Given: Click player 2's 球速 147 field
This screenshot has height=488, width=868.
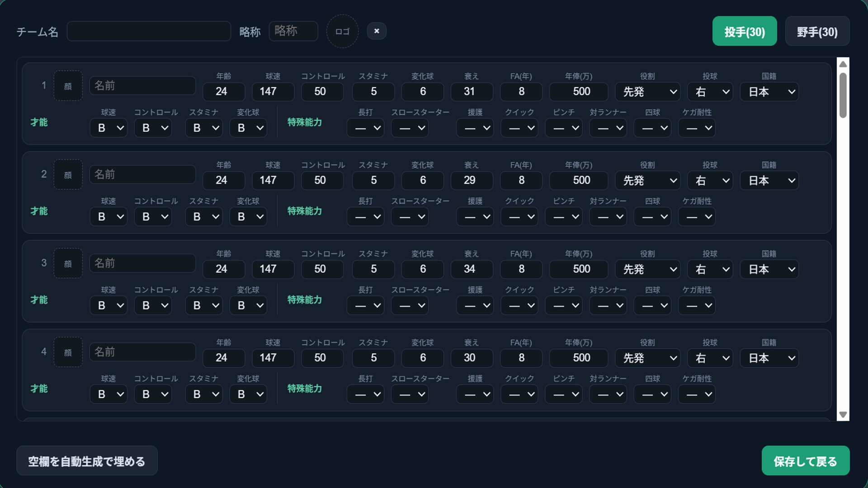Looking at the screenshot, I should (273, 180).
